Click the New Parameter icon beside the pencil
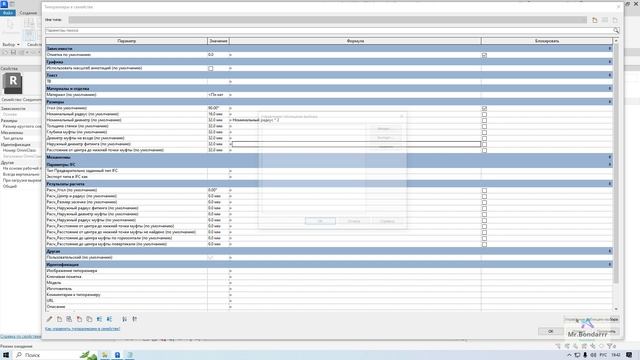640x360 pixels. point(59,319)
